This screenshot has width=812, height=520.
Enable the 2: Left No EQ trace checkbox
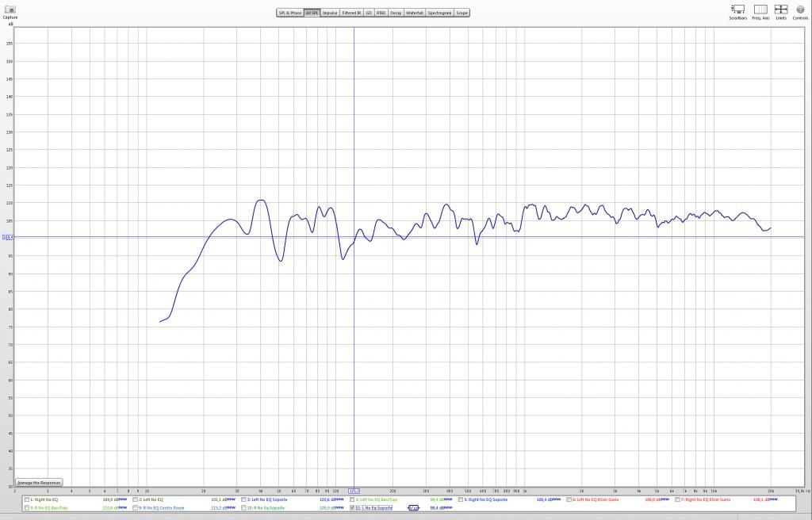click(135, 500)
